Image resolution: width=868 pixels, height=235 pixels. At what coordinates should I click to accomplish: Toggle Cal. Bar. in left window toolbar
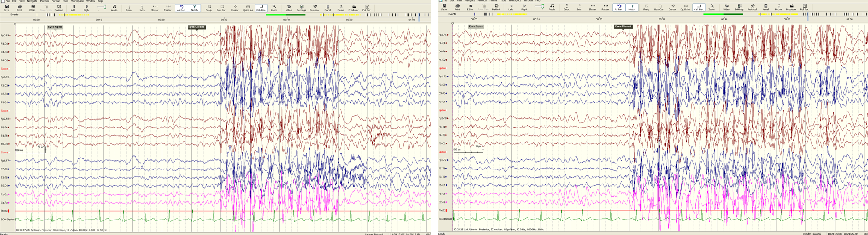tap(261, 8)
